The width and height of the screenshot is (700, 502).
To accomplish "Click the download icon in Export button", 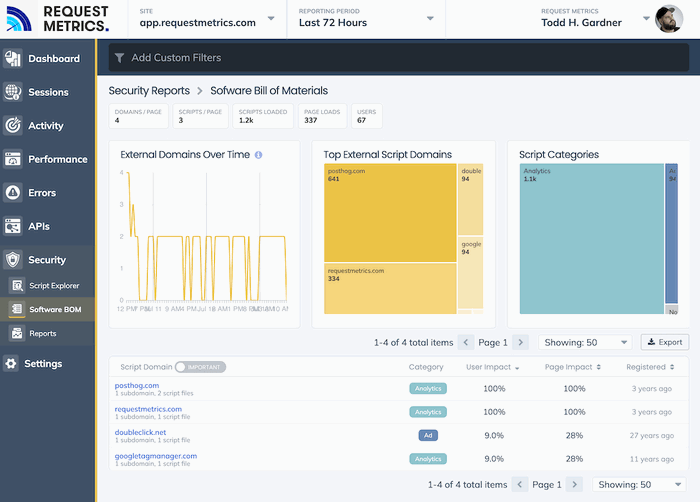I will point(651,342).
